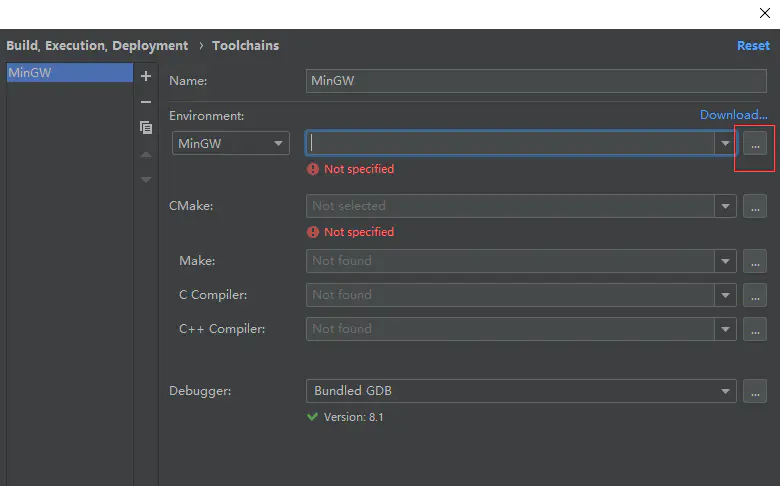780x486 pixels.
Task: Click the 'Version: 8.1' text
Action: (354, 417)
